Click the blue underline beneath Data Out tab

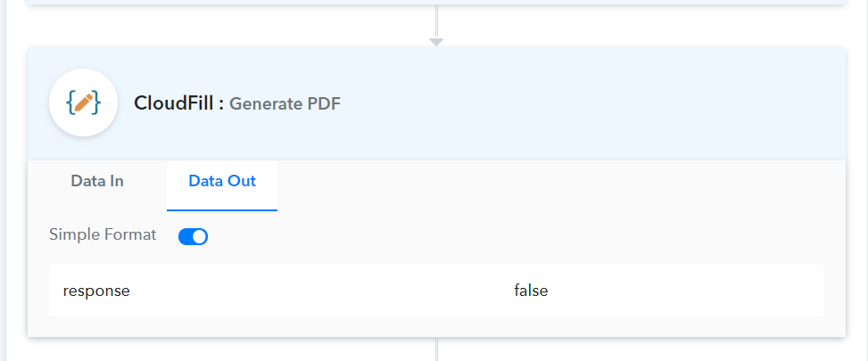tap(222, 210)
